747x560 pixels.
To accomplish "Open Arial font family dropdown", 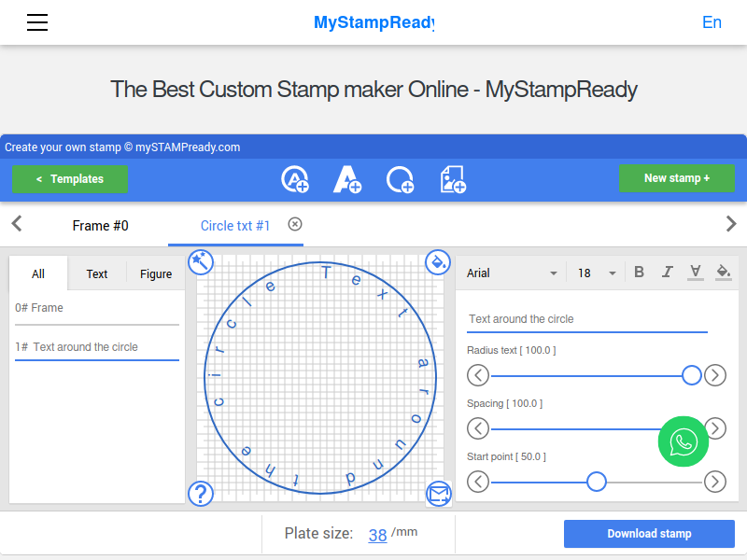I will (512, 273).
